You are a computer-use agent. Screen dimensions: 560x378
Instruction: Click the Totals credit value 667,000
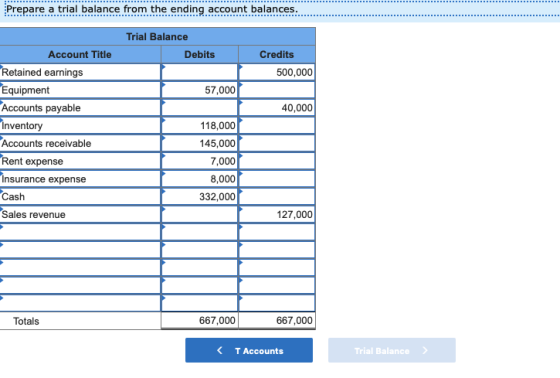pyautogui.click(x=294, y=320)
